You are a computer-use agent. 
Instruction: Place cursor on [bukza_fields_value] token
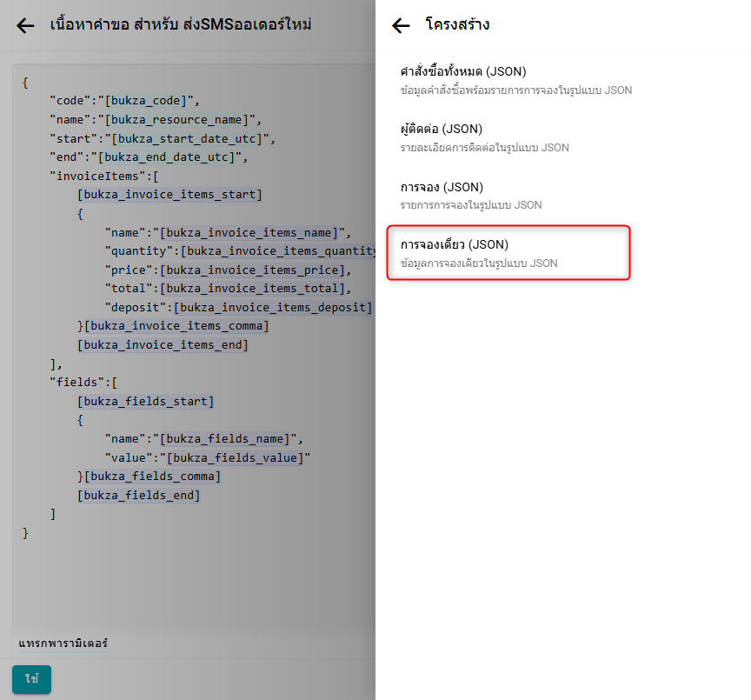click(235, 457)
